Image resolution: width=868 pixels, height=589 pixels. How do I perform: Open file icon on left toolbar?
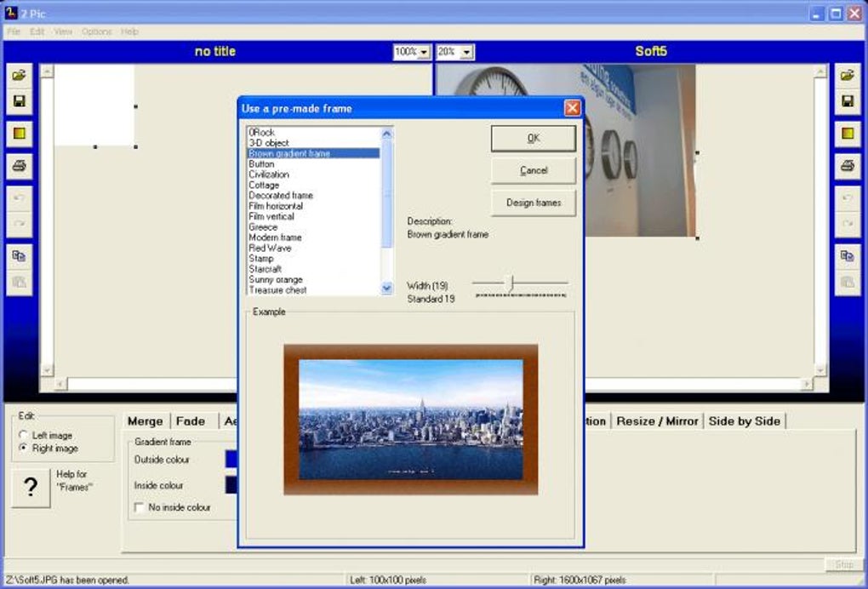(x=19, y=75)
